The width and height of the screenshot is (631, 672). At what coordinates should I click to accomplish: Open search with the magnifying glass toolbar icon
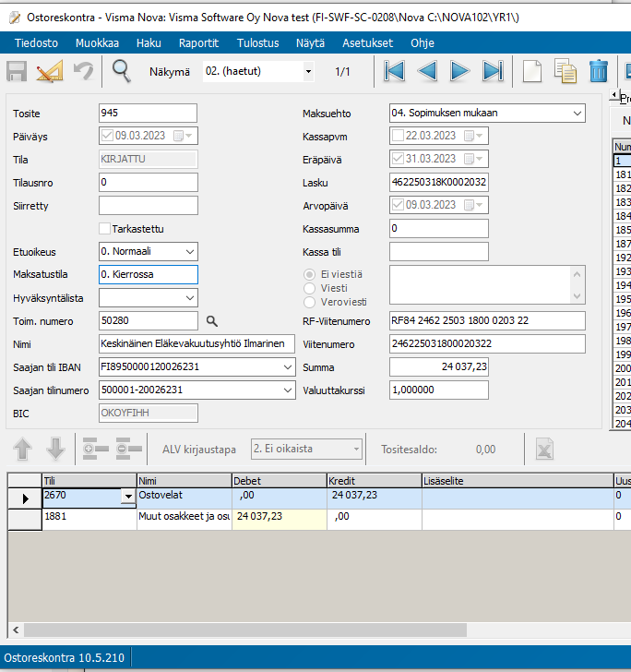[x=121, y=71]
